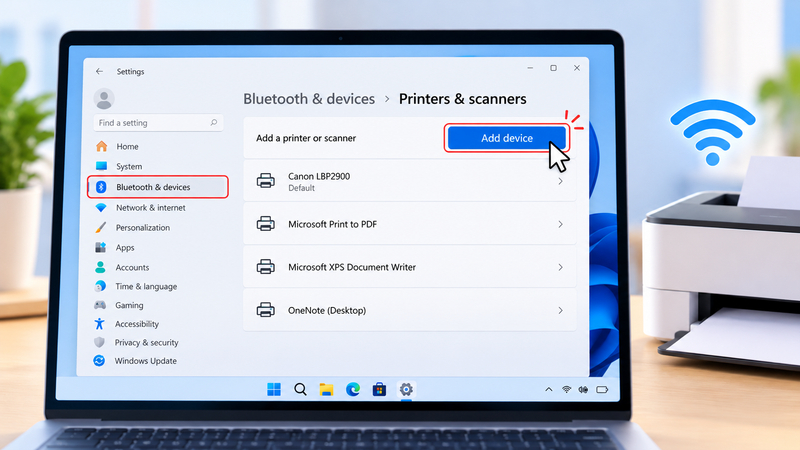Click the Add device button
Image resolution: width=800 pixels, height=450 pixels.
(x=507, y=138)
